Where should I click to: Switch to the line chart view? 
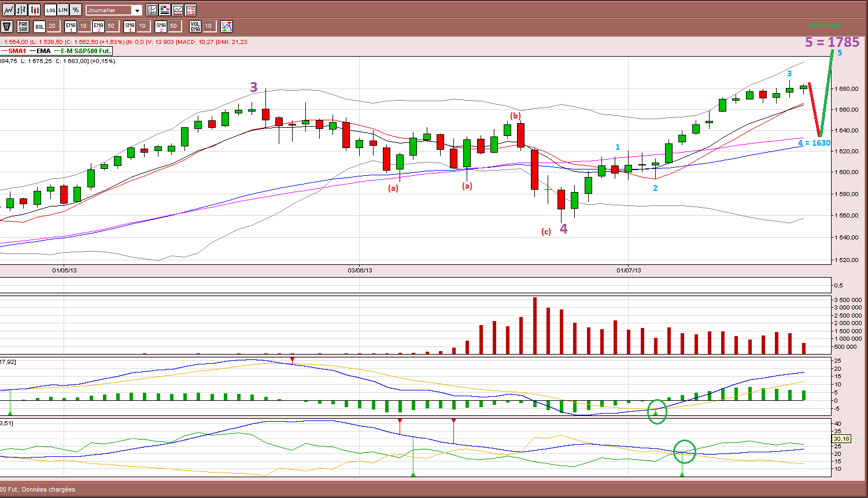click(x=8, y=10)
